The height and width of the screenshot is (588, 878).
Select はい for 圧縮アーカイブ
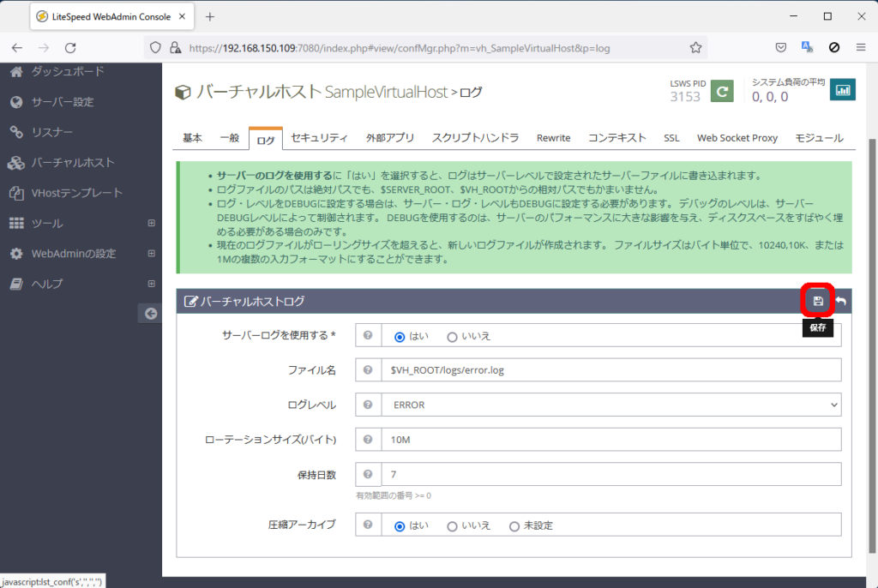400,526
